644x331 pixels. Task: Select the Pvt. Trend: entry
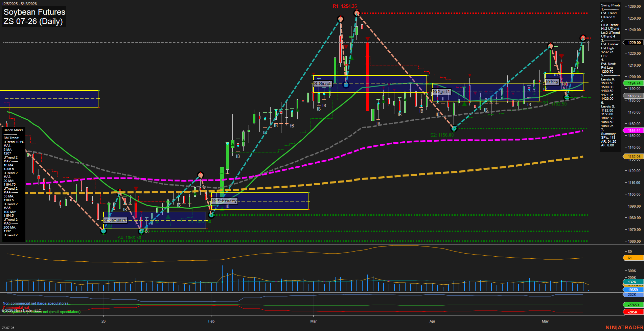point(609,13)
